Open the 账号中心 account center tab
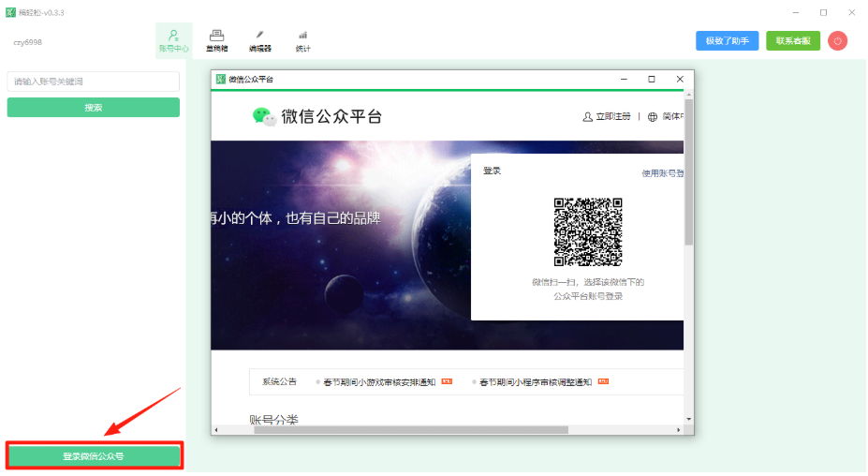This screenshot has height=476, width=868. [173, 40]
